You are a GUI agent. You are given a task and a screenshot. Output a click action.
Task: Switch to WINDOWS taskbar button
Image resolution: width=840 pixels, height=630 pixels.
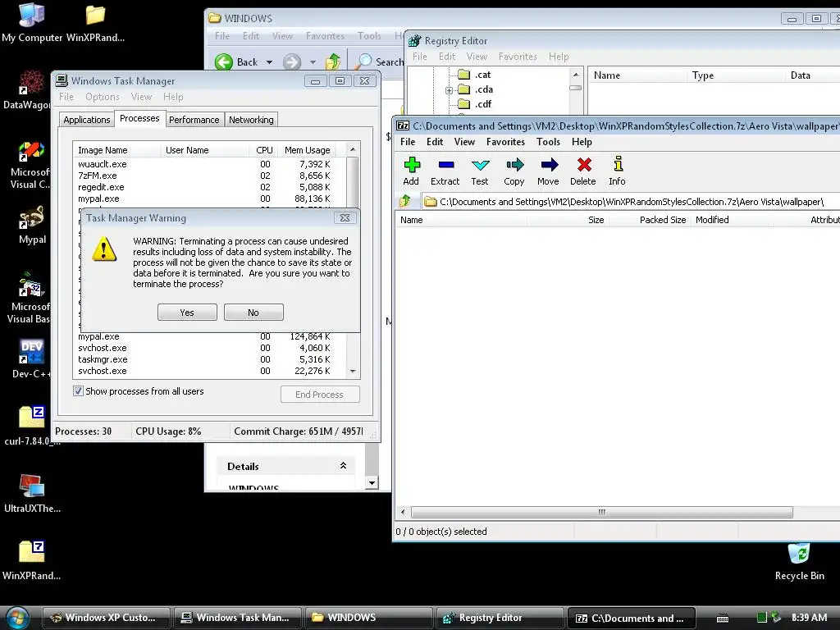[x=368, y=618]
